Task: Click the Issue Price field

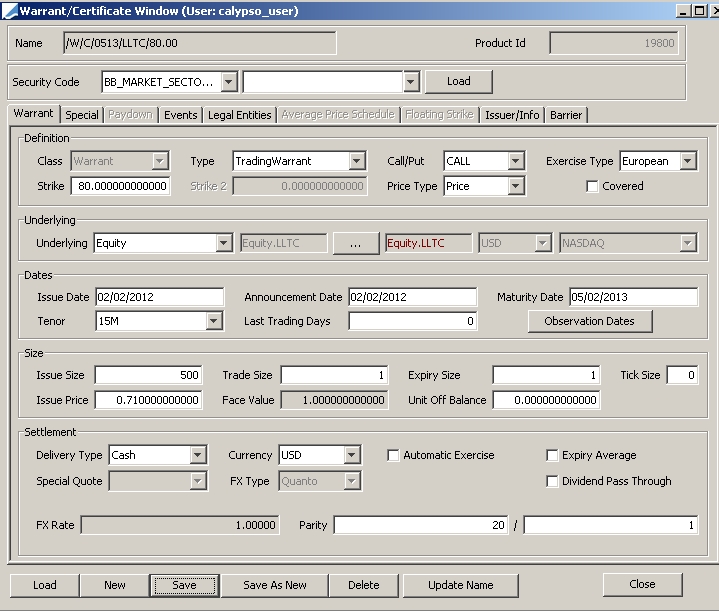Action: point(148,400)
